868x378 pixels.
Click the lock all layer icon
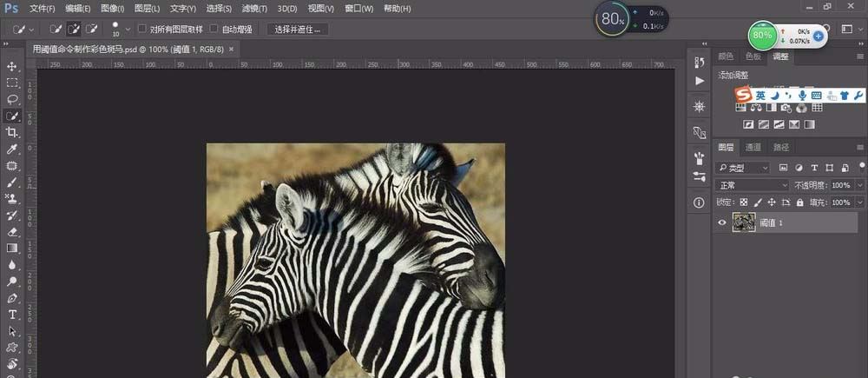tap(801, 202)
